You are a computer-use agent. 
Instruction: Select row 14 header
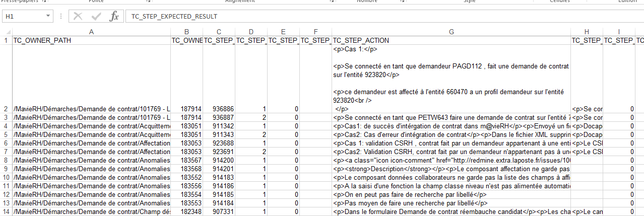tap(6, 211)
